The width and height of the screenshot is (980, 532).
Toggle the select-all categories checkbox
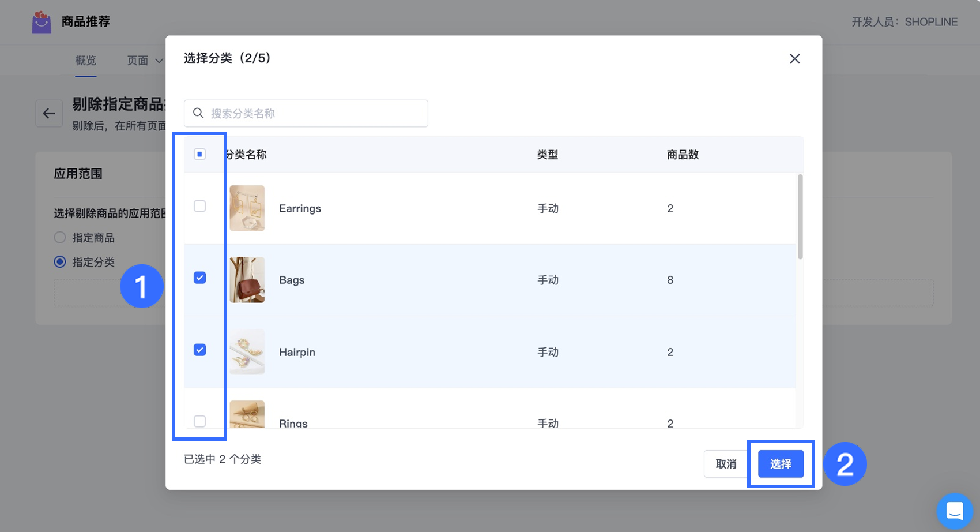tap(199, 154)
